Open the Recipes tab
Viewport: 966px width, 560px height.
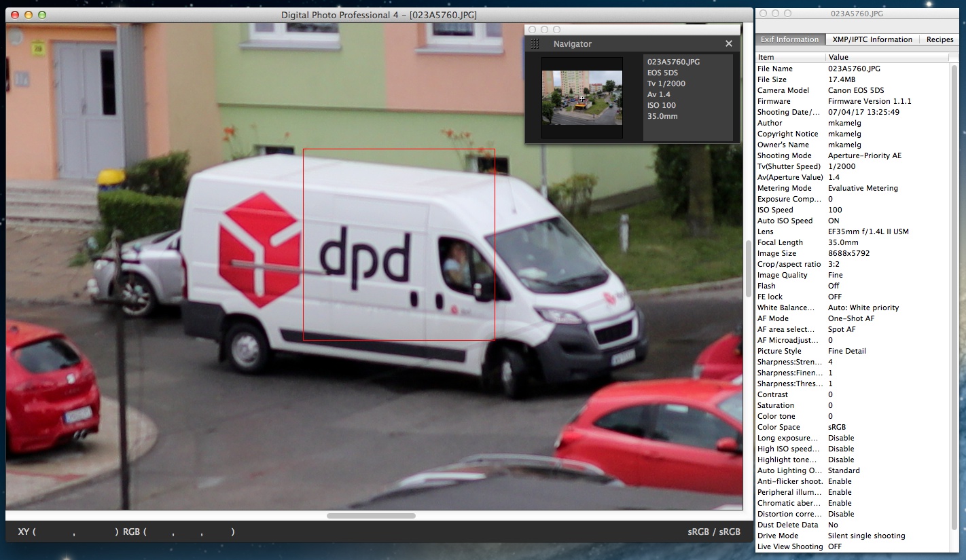click(x=940, y=39)
